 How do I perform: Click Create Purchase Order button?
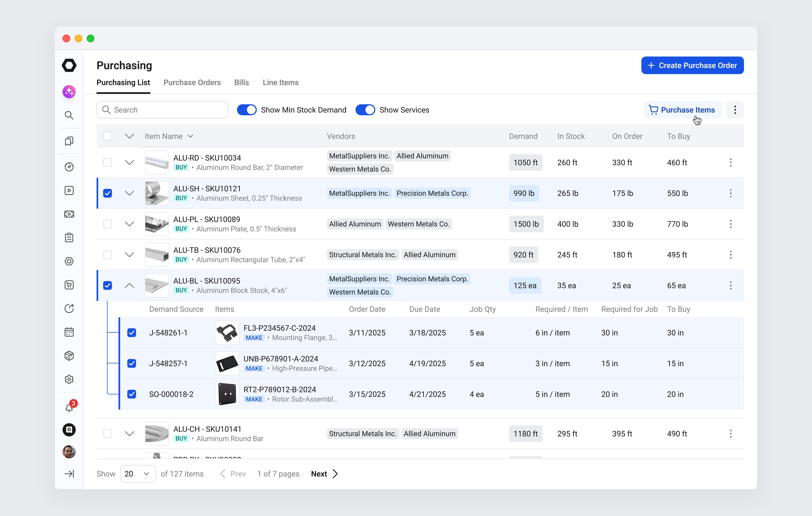(692, 65)
